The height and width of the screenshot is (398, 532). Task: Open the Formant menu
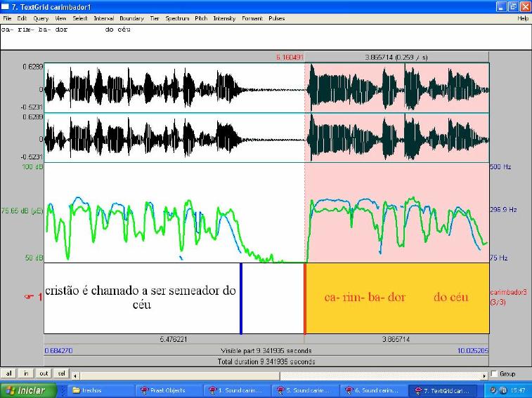[x=252, y=18]
